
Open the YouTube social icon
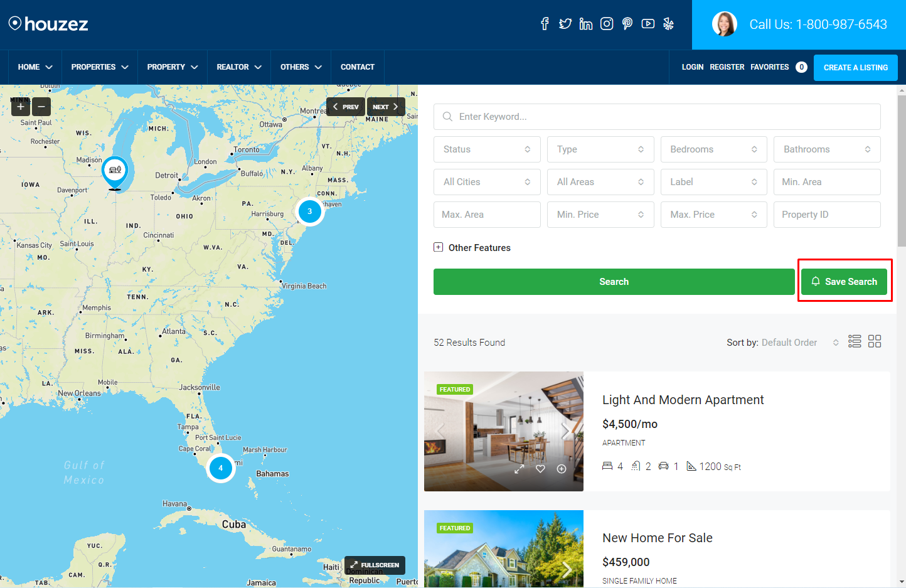648,24
